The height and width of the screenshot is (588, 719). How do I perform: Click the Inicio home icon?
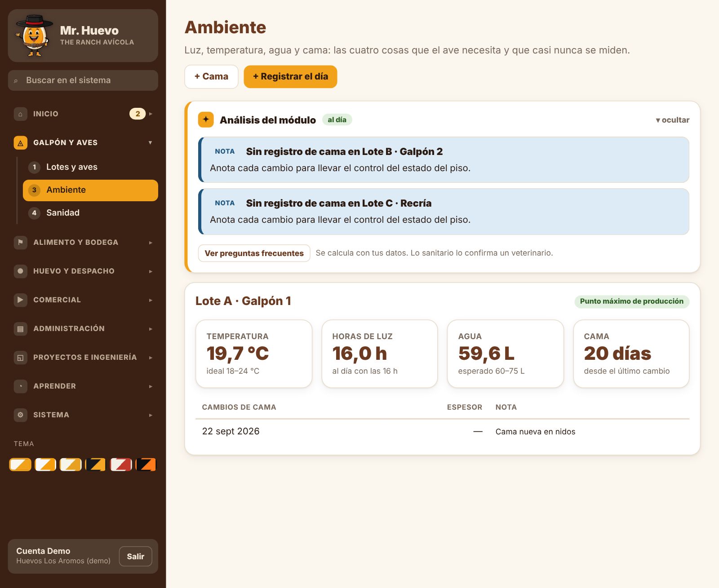coord(20,114)
